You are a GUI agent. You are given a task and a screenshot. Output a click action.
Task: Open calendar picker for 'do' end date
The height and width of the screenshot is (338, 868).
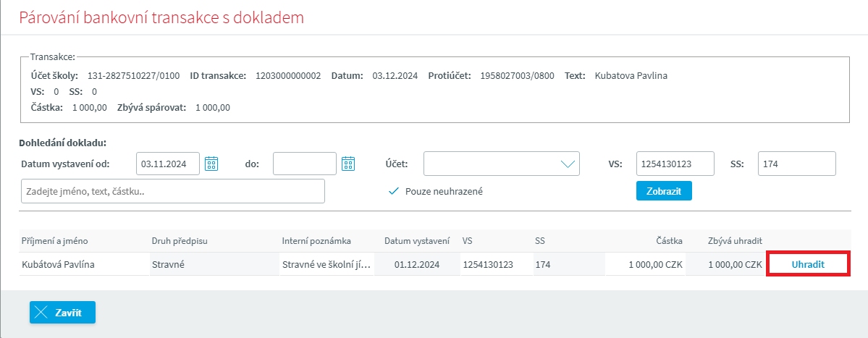pyautogui.click(x=348, y=164)
